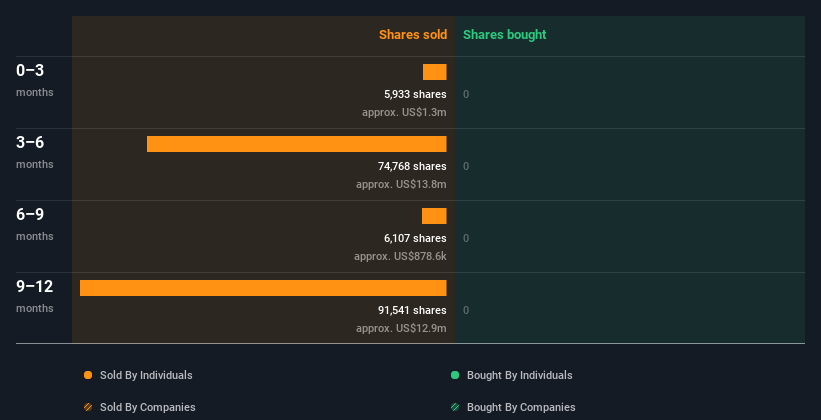Select the Sold By Individuals legend label
This screenshot has height=420, width=821.
[x=146, y=375]
